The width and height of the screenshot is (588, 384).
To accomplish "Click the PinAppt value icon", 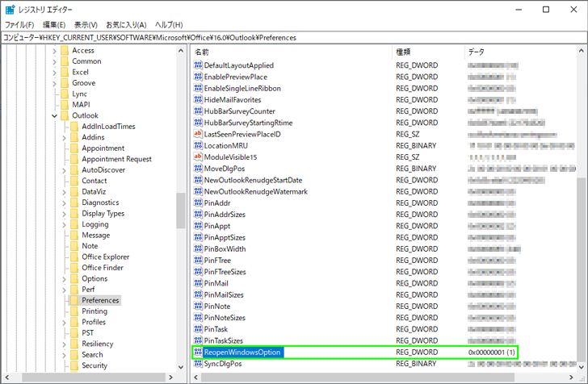I will pyautogui.click(x=198, y=226).
